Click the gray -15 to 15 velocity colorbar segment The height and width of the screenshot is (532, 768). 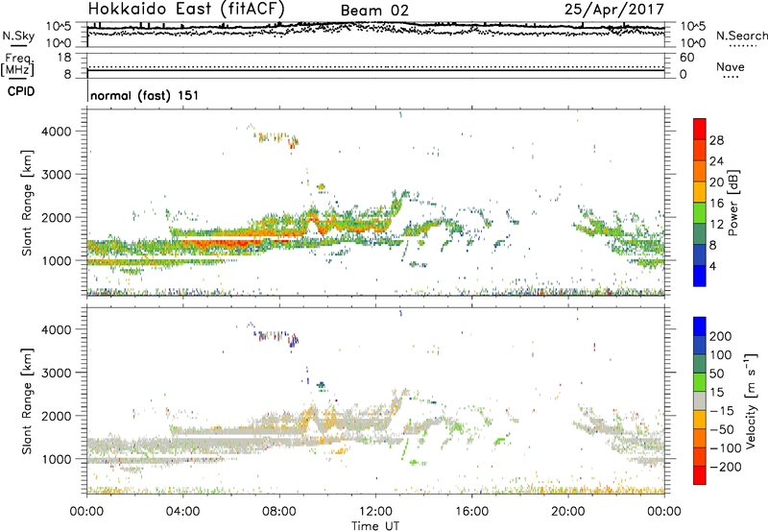click(700, 401)
